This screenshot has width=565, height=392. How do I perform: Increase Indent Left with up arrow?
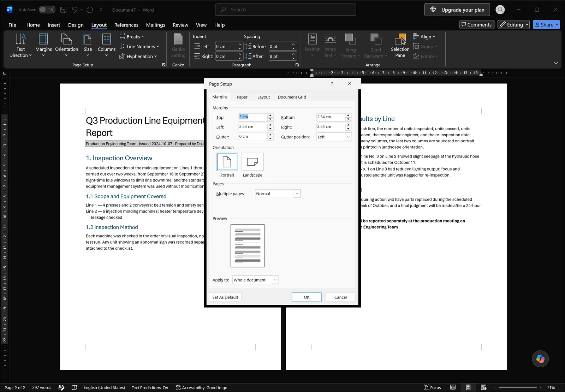pyautogui.click(x=240, y=44)
